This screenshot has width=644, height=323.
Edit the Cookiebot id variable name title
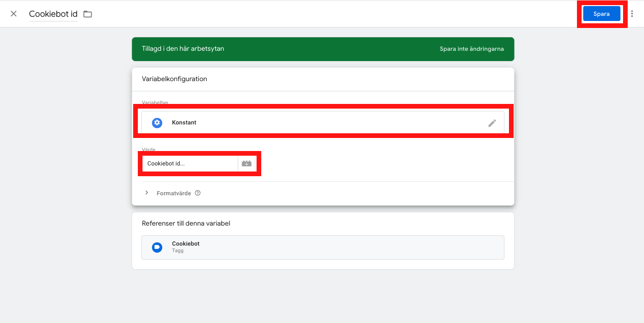[53, 14]
